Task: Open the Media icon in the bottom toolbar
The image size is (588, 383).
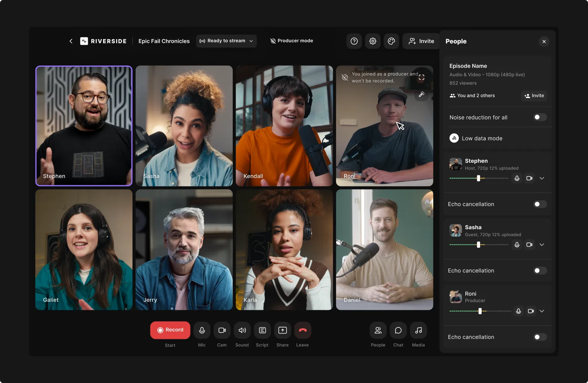Action: [x=419, y=330]
